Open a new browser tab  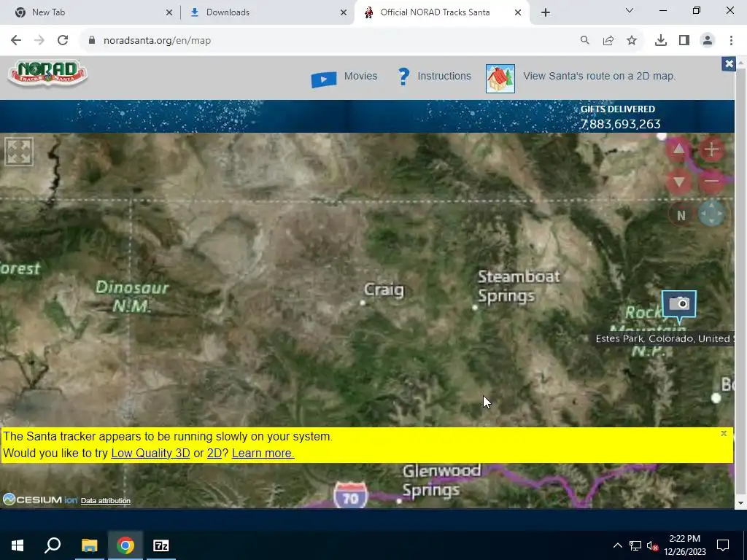click(546, 12)
